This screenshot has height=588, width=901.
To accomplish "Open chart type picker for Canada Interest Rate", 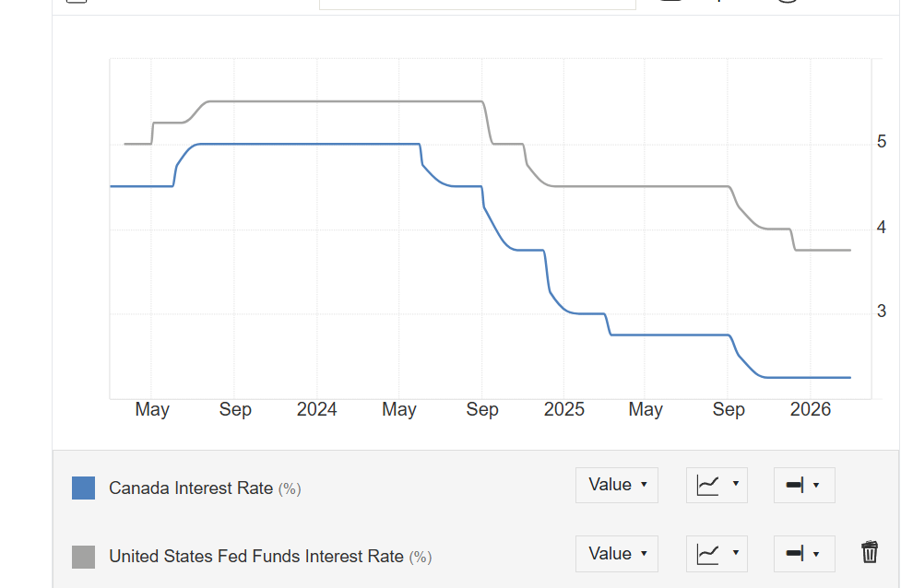I will [x=717, y=485].
